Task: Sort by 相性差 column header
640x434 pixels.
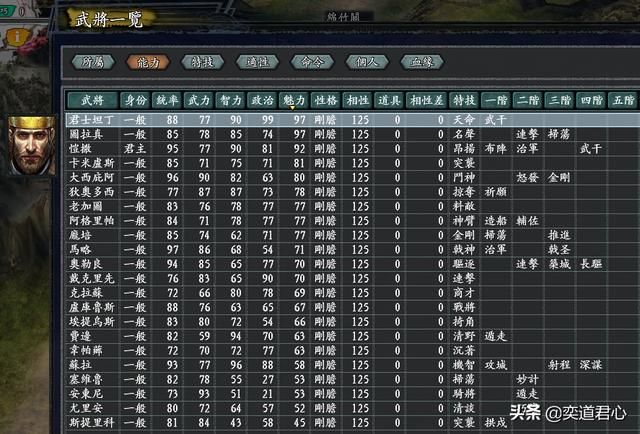Action: (x=427, y=100)
